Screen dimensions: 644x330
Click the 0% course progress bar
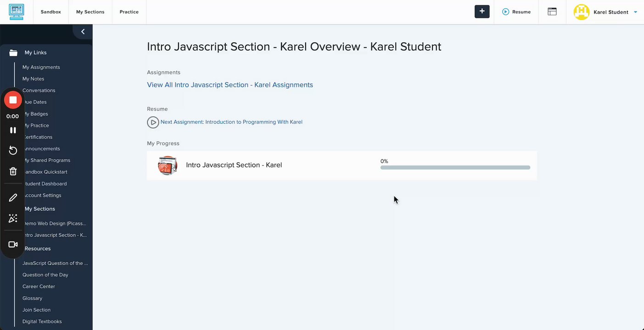(x=455, y=168)
